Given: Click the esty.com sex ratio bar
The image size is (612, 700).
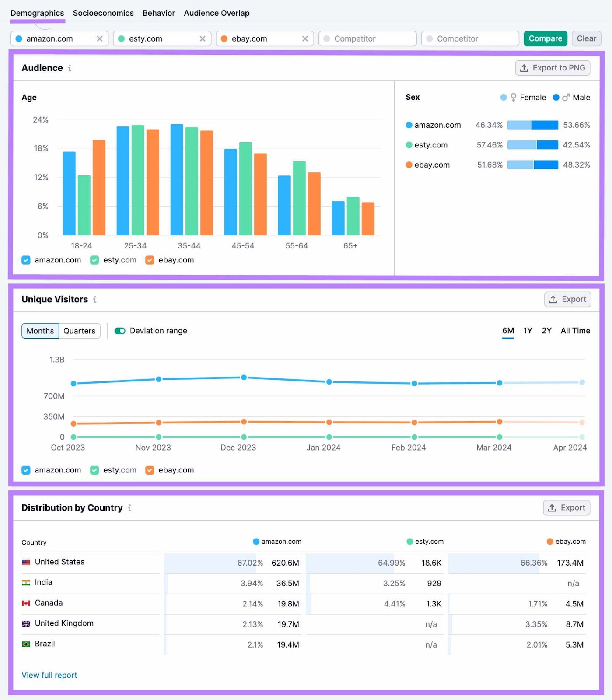Looking at the screenshot, I should [532, 145].
